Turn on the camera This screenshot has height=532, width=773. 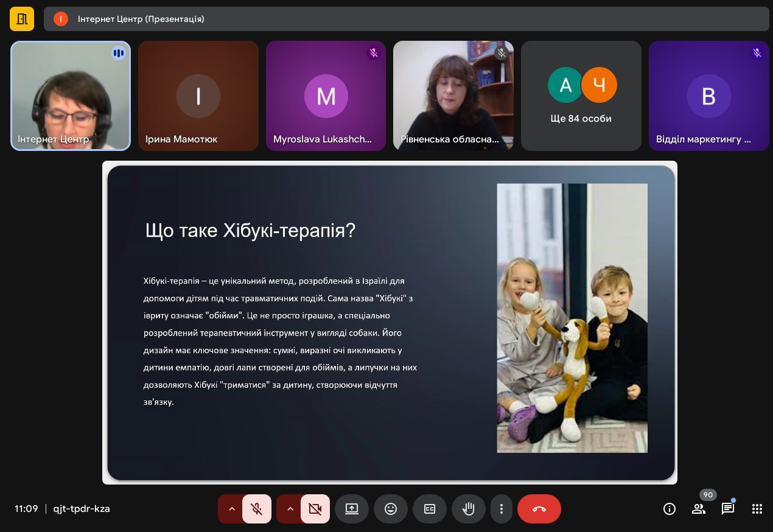pyautogui.click(x=315, y=509)
